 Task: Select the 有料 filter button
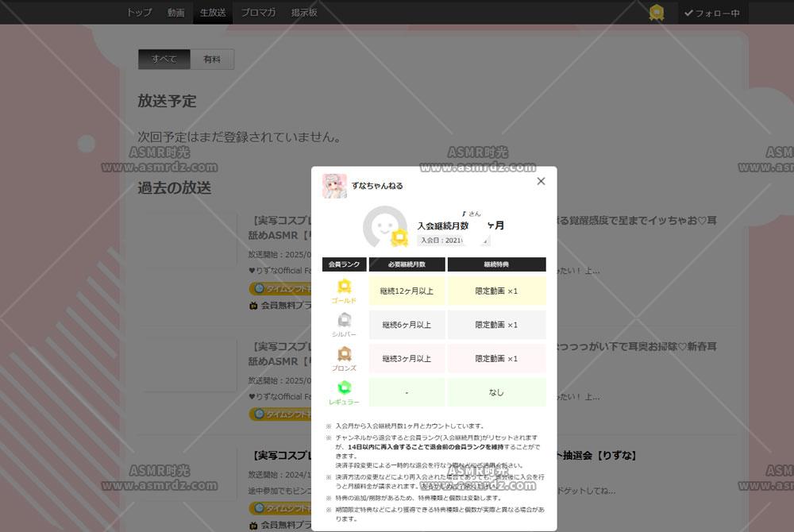point(212,60)
